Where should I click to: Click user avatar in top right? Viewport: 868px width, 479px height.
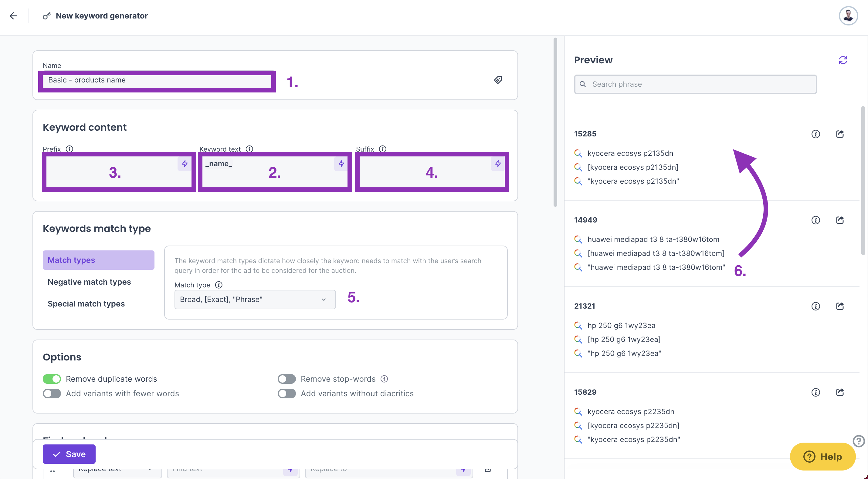(848, 16)
